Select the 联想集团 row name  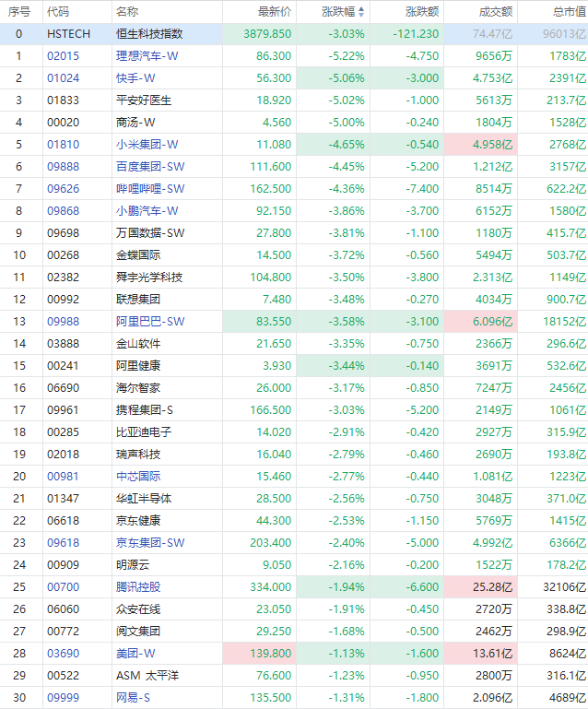[138, 300]
